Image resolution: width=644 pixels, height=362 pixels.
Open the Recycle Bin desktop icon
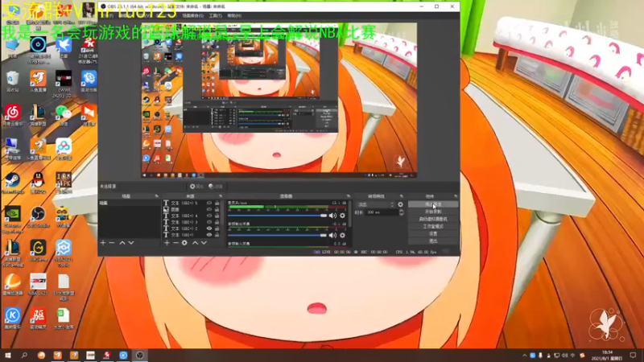(x=12, y=81)
